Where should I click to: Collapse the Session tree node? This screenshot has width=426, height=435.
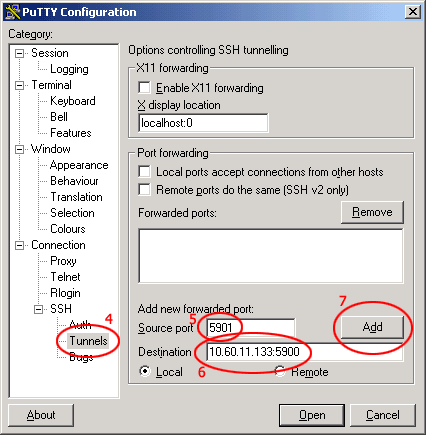coord(20,53)
